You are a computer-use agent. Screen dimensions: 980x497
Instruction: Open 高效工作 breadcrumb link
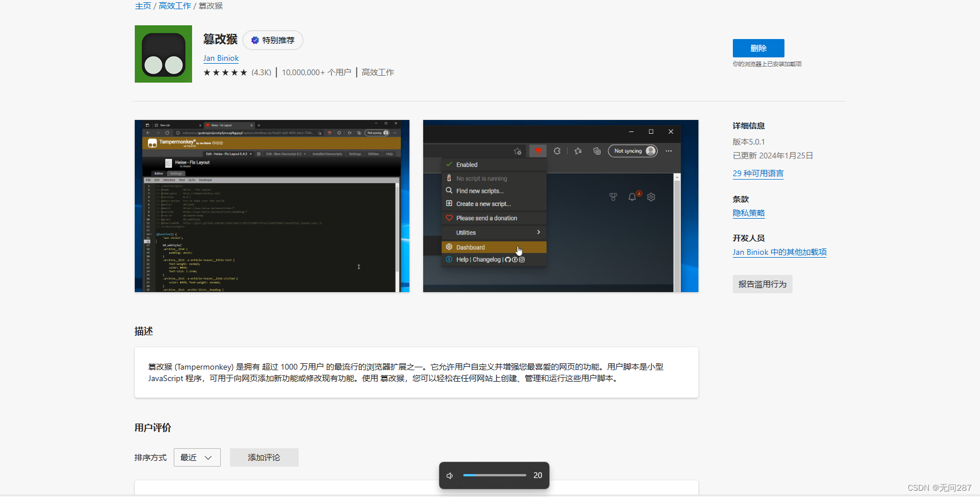point(175,6)
